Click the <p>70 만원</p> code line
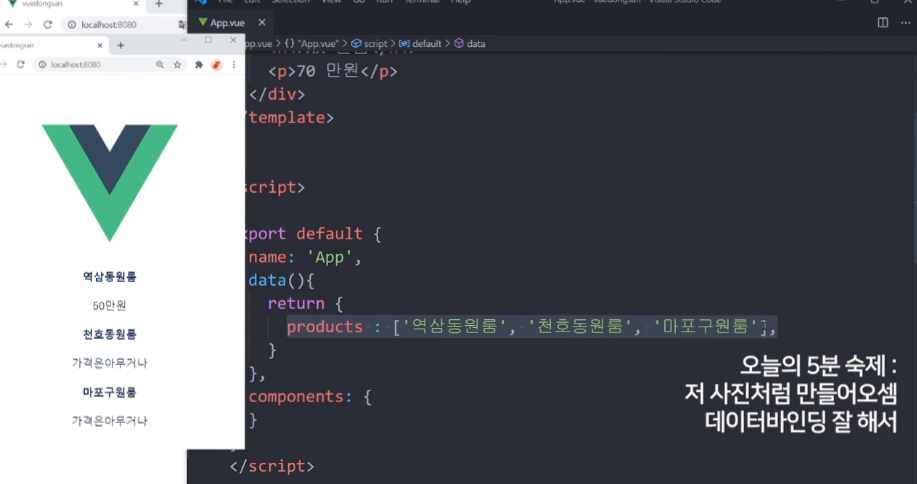Screen dimensions: 917x484 pos(333,71)
